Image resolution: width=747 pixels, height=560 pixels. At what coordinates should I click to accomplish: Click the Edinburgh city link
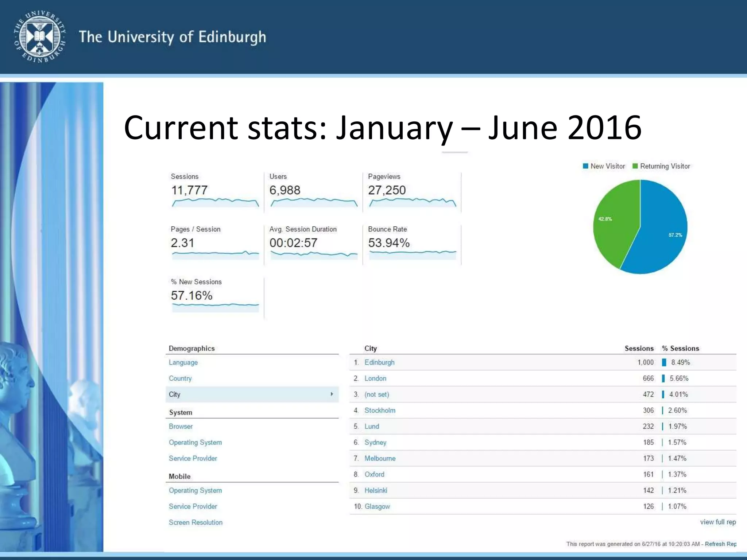379,362
